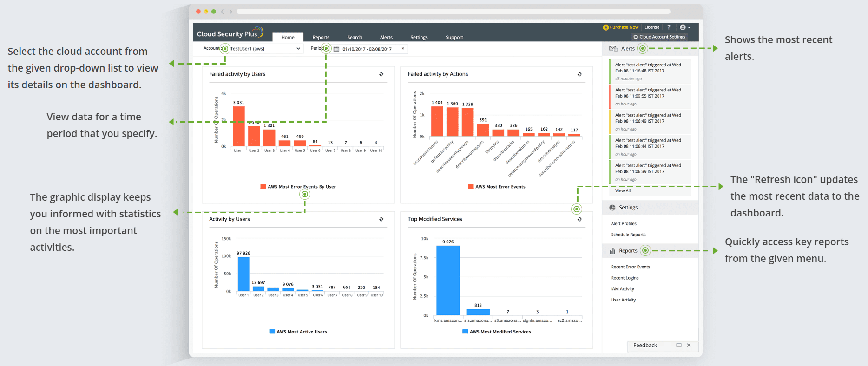868x366 pixels.
Task: Click the Feedback button
Action: [x=645, y=345]
